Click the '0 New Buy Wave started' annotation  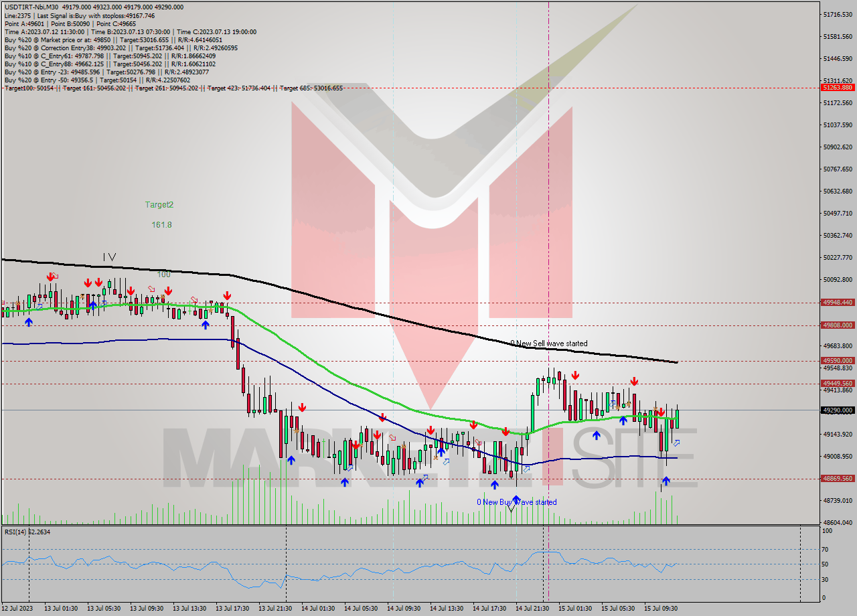click(x=516, y=502)
